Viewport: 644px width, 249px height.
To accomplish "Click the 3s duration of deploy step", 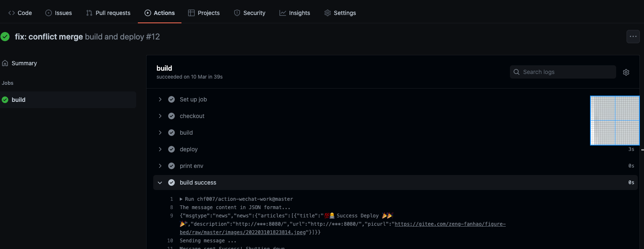I will (631, 149).
